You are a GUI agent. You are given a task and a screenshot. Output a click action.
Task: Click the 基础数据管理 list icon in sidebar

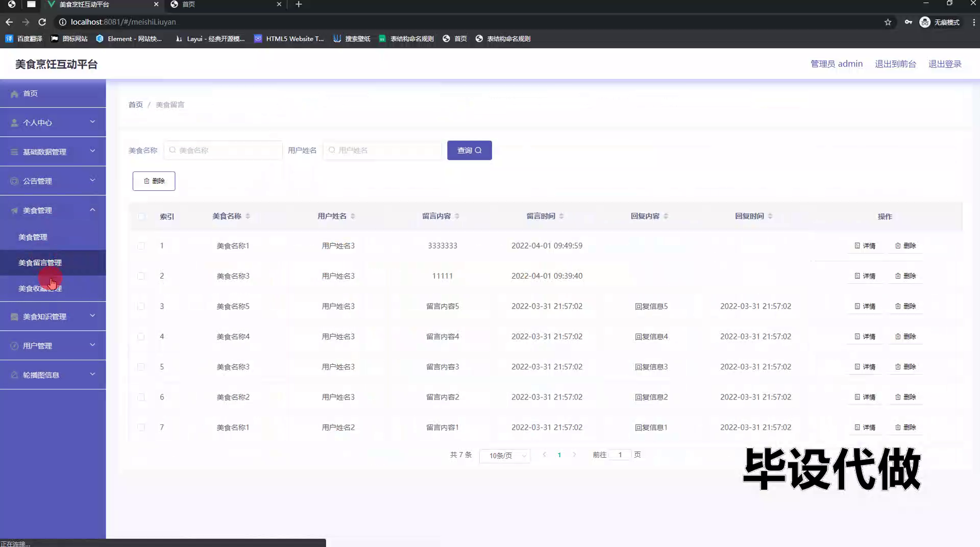14,152
